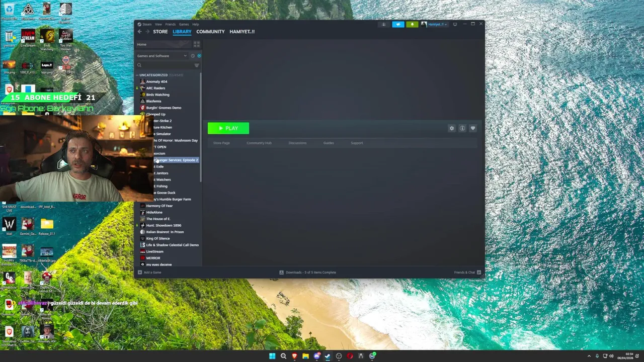The image size is (644, 362).
Task: Open the Store Page link
Action: point(221,143)
